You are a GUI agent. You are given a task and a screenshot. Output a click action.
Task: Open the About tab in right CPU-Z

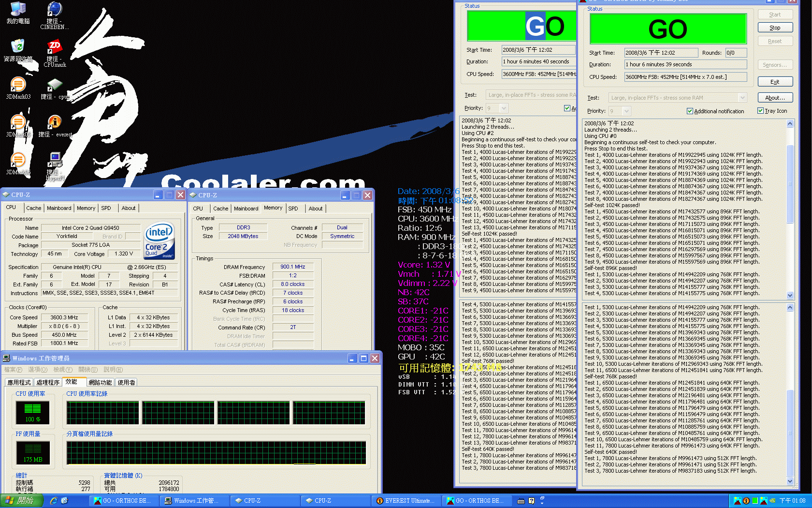[x=316, y=209]
